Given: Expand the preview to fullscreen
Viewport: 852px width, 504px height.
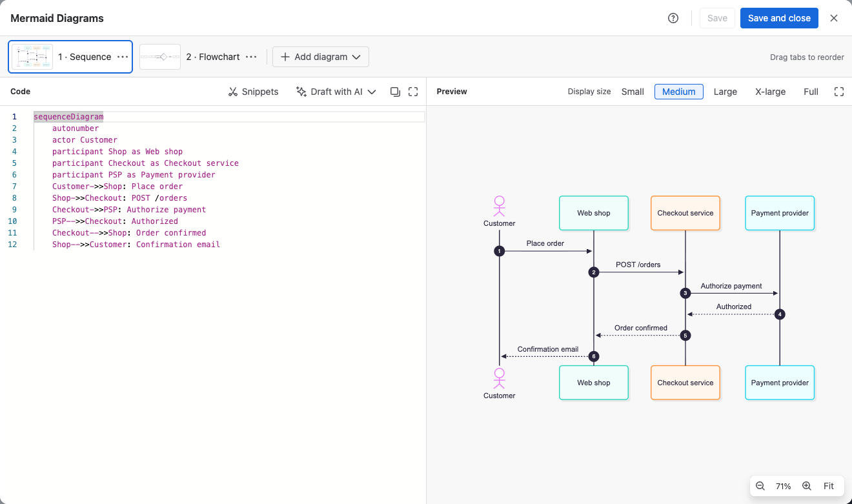Looking at the screenshot, I should [839, 92].
